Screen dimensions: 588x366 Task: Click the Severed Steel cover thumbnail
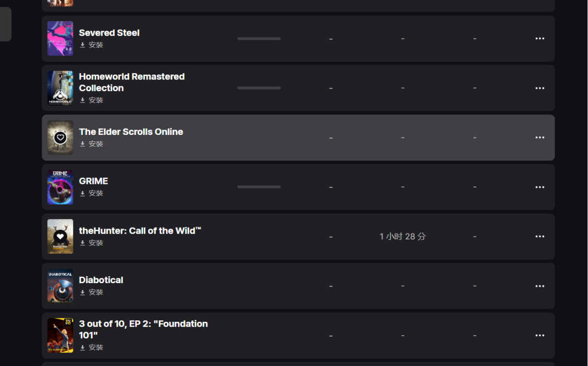tap(60, 38)
